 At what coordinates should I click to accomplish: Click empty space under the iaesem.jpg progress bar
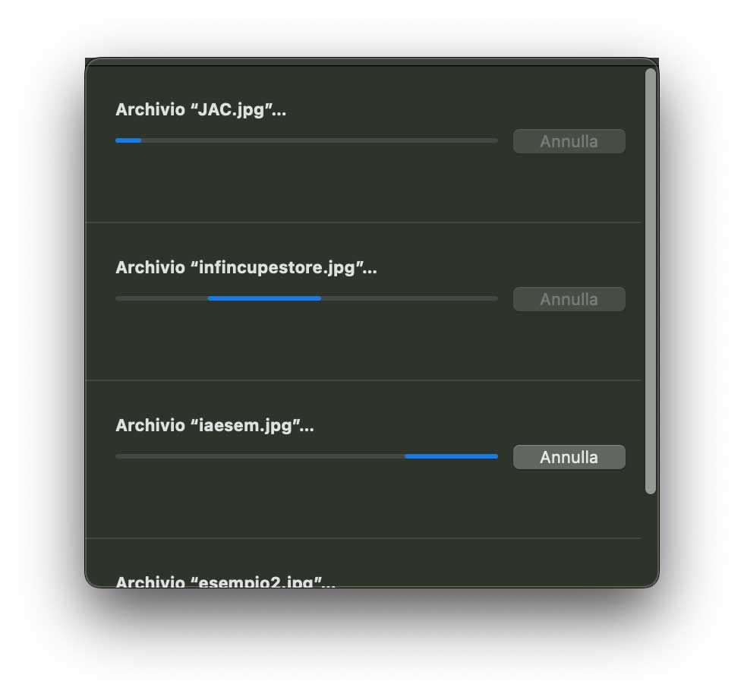(307, 499)
